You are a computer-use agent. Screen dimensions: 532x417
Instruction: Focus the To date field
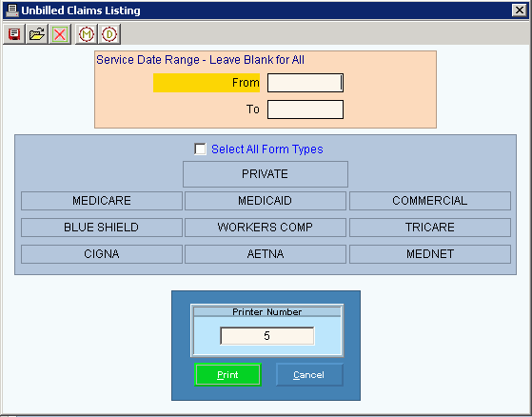click(305, 109)
